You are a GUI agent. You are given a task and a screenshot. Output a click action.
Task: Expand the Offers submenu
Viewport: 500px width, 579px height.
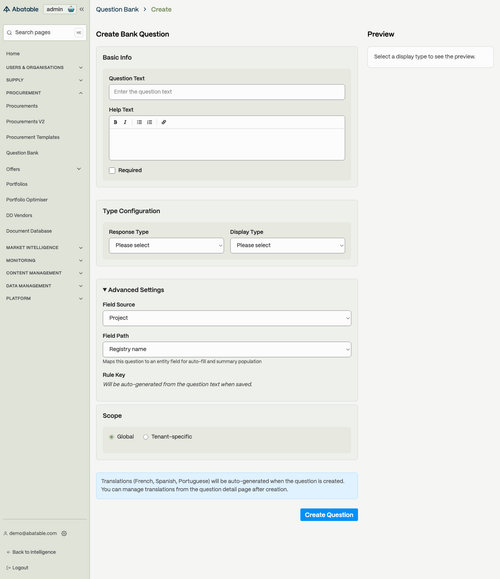(x=44, y=169)
